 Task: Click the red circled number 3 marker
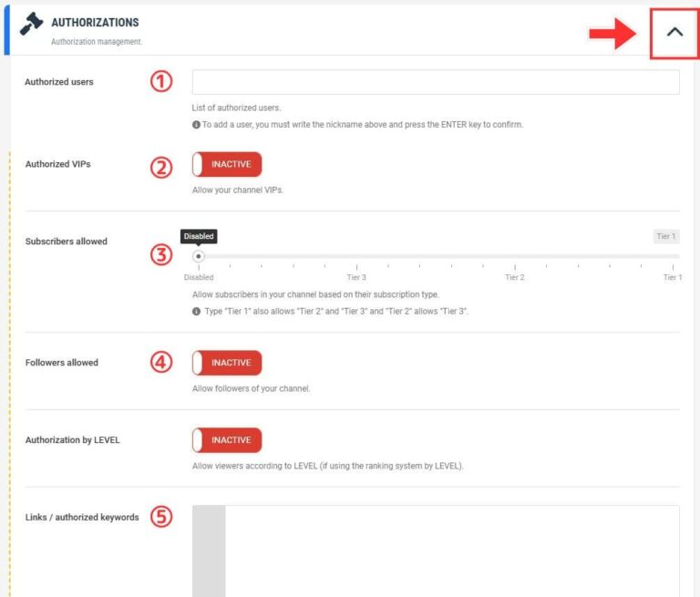click(x=160, y=254)
